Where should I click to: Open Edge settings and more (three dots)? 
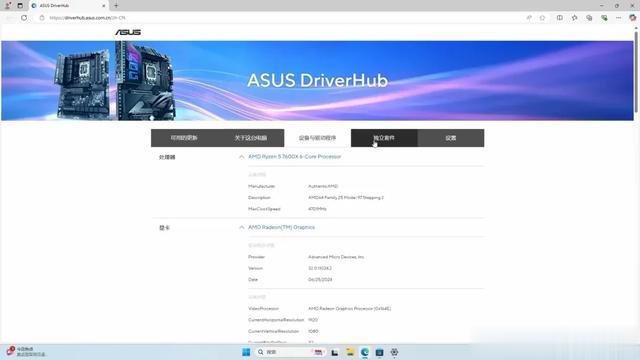click(x=619, y=18)
